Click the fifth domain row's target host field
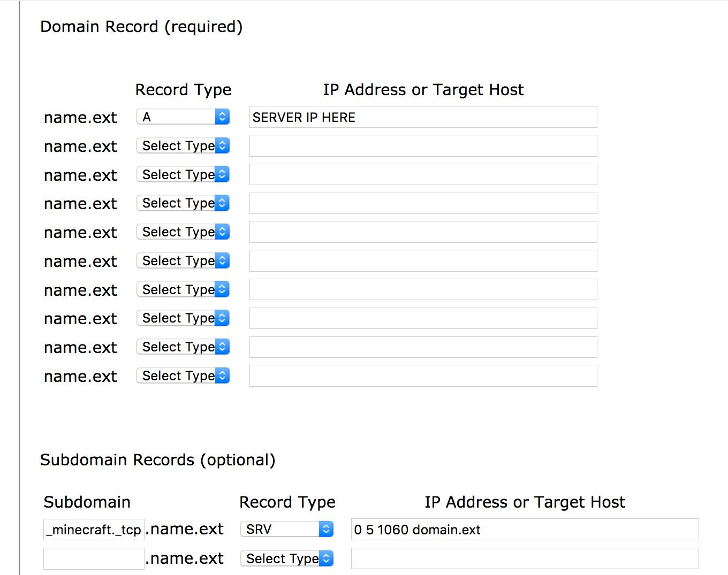Viewport: 728px width, 575px height. click(423, 232)
